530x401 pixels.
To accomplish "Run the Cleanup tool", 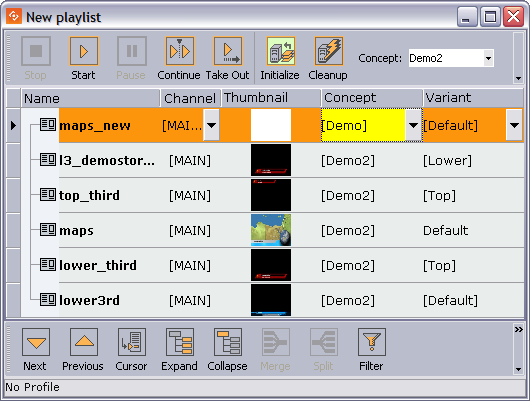I will pos(329,51).
